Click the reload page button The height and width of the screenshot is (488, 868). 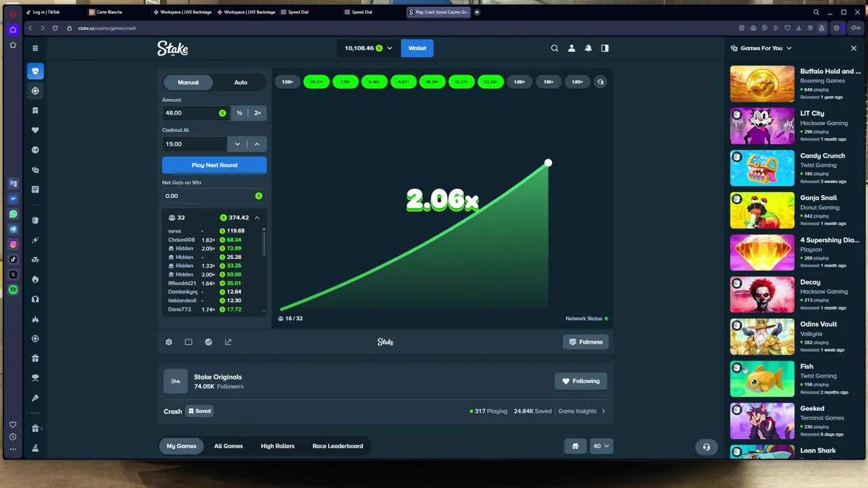pyautogui.click(x=55, y=28)
